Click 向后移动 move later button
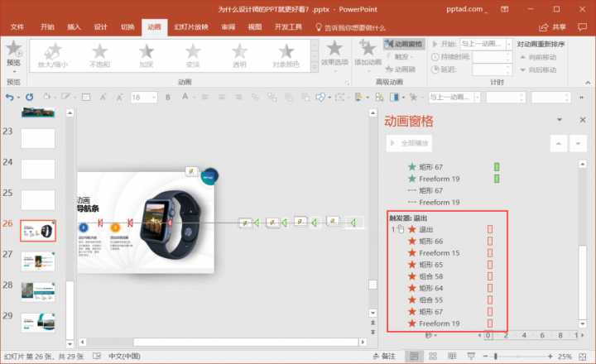The width and height of the screenshot is (596, 364). (x=538, y=69)
